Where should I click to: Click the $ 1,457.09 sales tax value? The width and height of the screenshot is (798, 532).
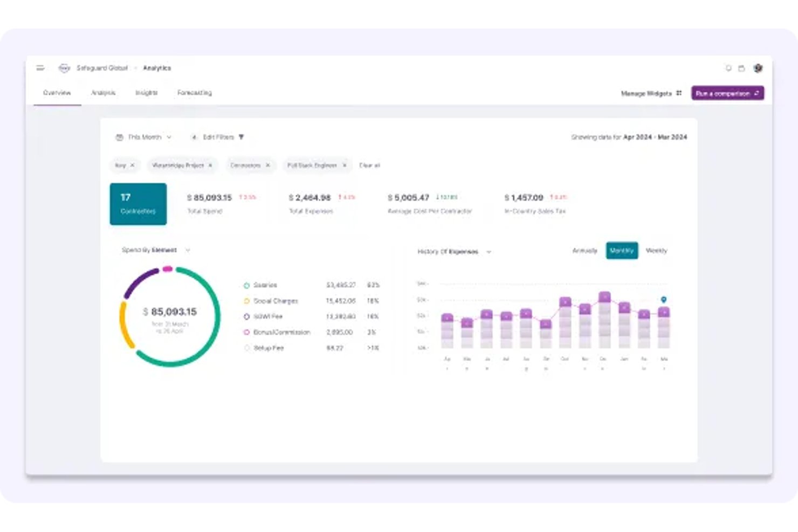pyautogui.click(x=524, y=198)
